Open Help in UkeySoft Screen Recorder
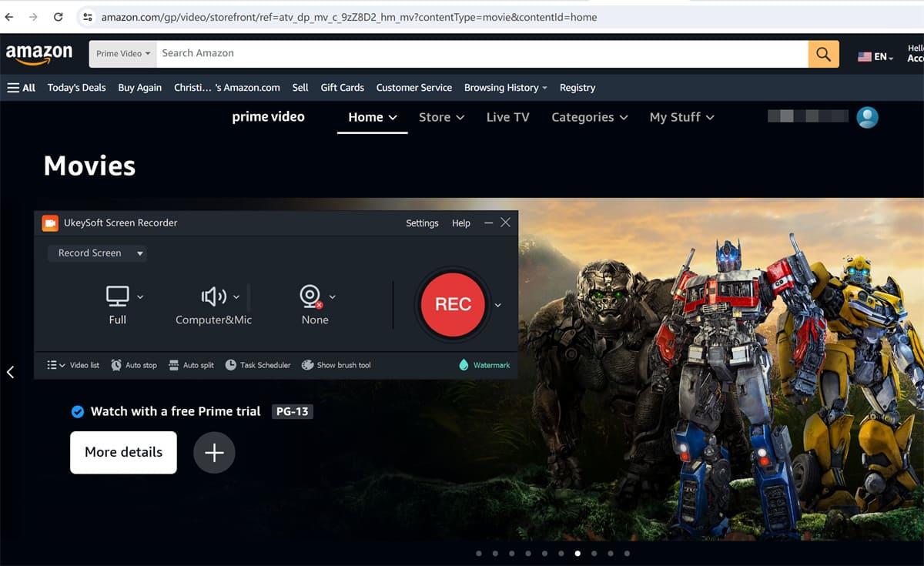The image size is (924, 566). point(461,223)
